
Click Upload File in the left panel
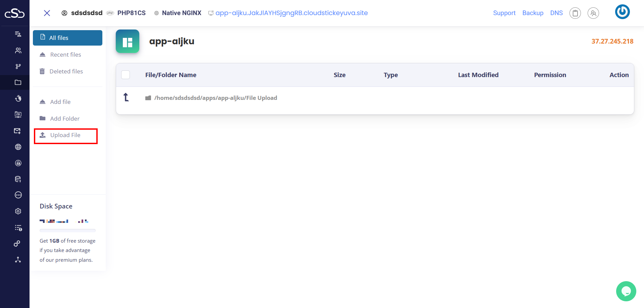pyautogui.click(x=65, y=135)
